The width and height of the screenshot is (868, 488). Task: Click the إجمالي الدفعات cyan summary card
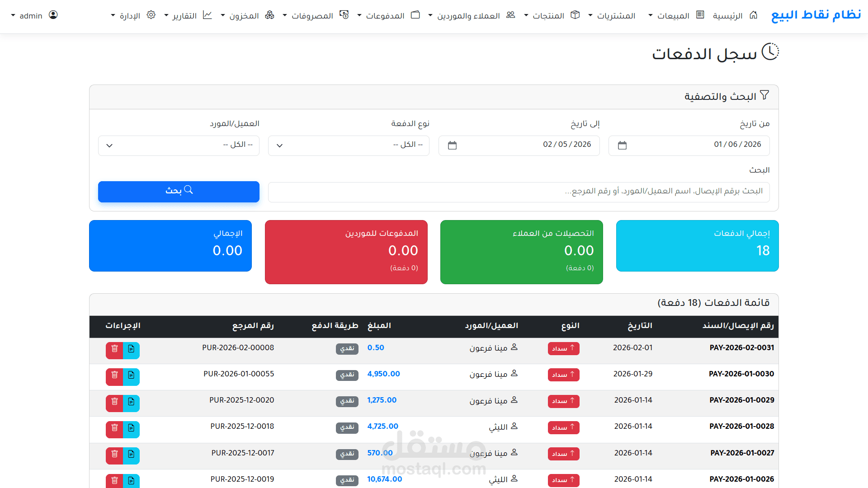697,246
